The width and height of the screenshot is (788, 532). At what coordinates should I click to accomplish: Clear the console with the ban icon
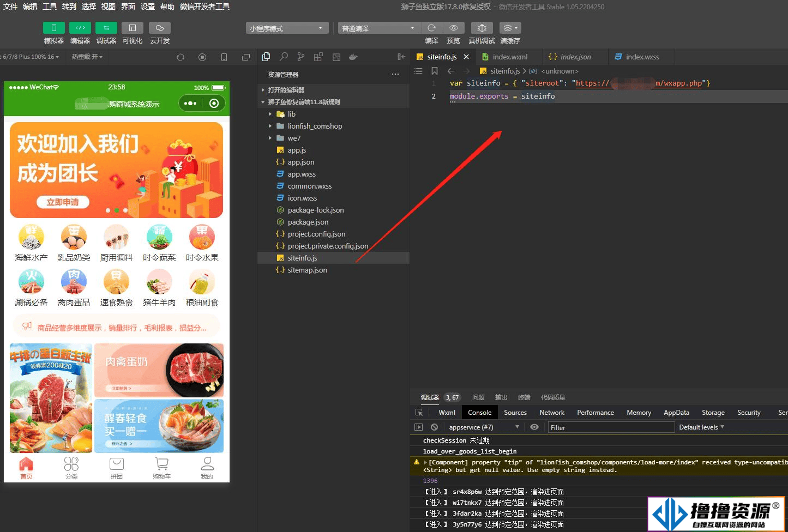(x=434, y=427)
